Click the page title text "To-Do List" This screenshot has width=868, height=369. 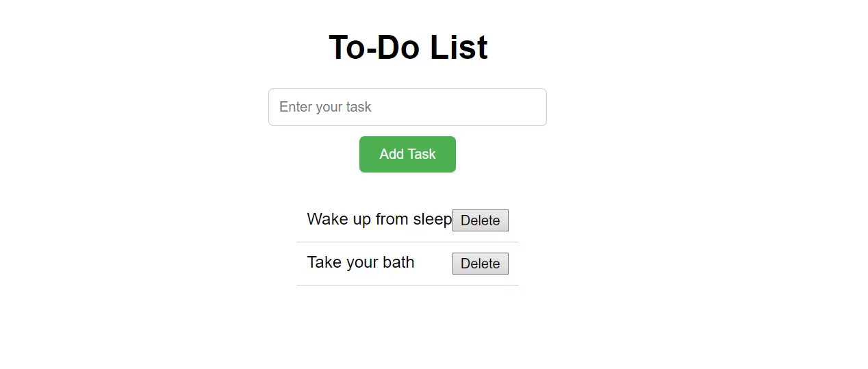click(x=408, y=47)
